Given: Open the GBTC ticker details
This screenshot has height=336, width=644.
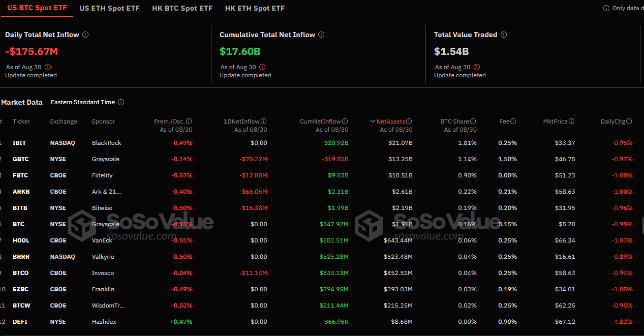Looking at the screenshot, I should click(21, 159).
